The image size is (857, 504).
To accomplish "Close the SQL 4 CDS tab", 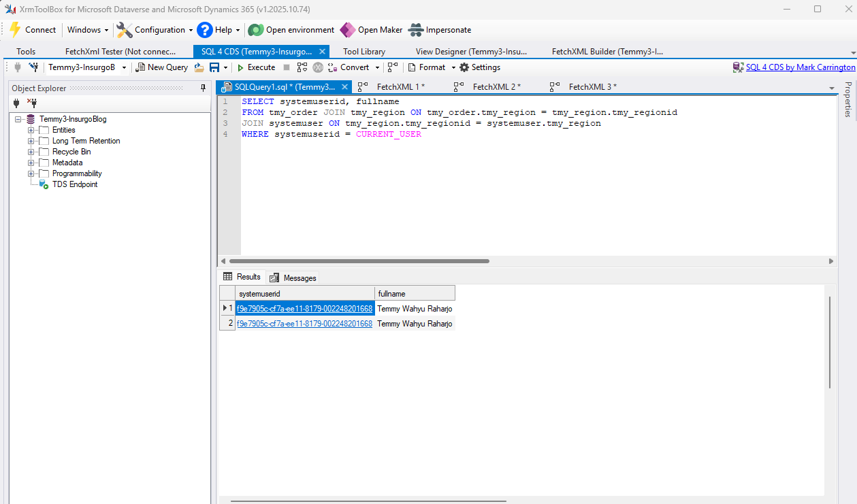I will click(322, 52).
